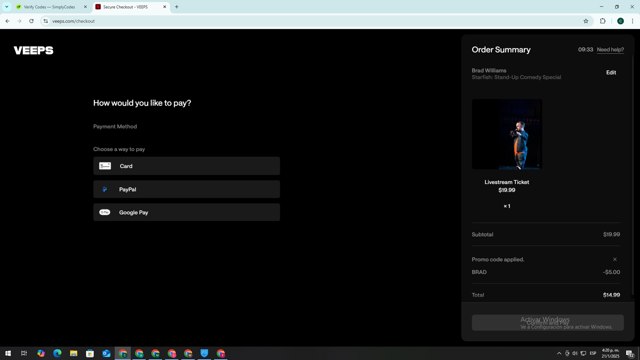640x360 pixels.
Task: Click the PayPal logo icon
Action: click(104, 189)
